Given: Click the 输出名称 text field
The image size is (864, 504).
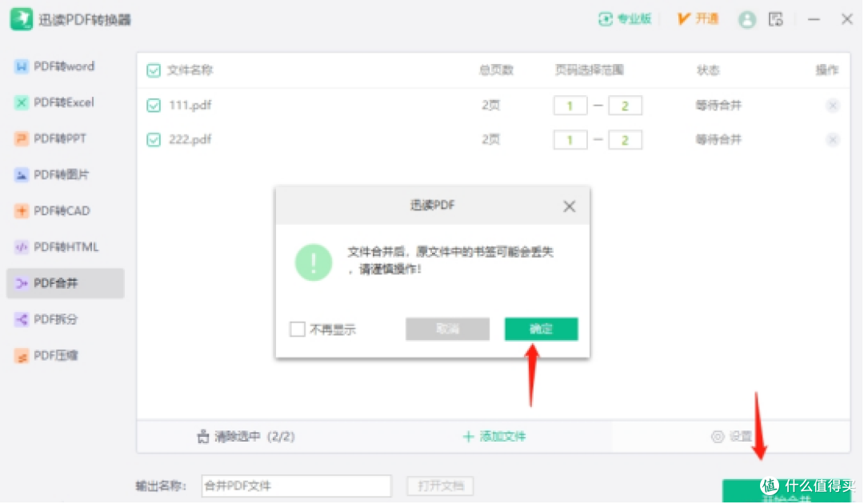Looking at the screenshot, I should (x=297, y=486).
